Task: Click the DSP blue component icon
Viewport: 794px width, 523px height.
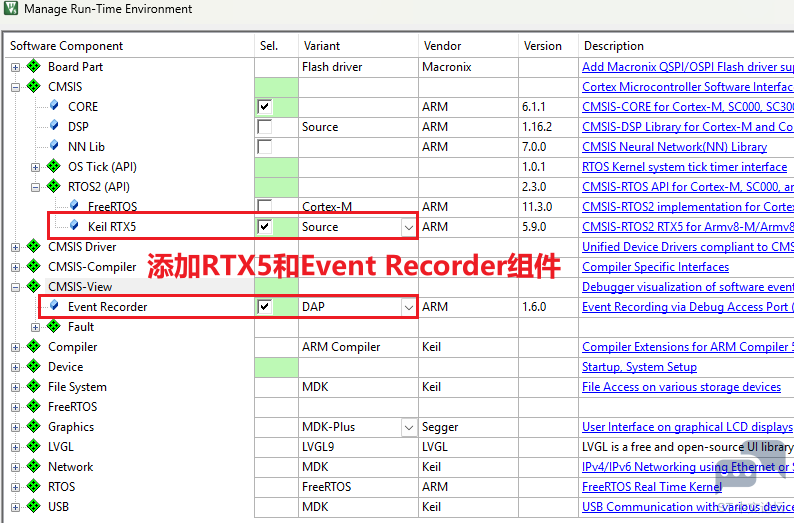Action: tap(54, 125)
